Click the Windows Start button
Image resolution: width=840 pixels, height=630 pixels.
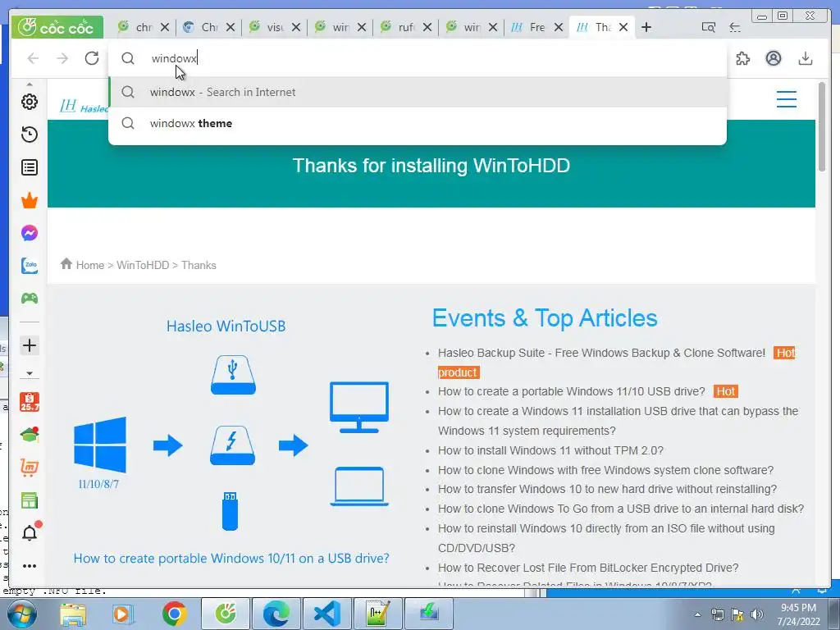21,614
